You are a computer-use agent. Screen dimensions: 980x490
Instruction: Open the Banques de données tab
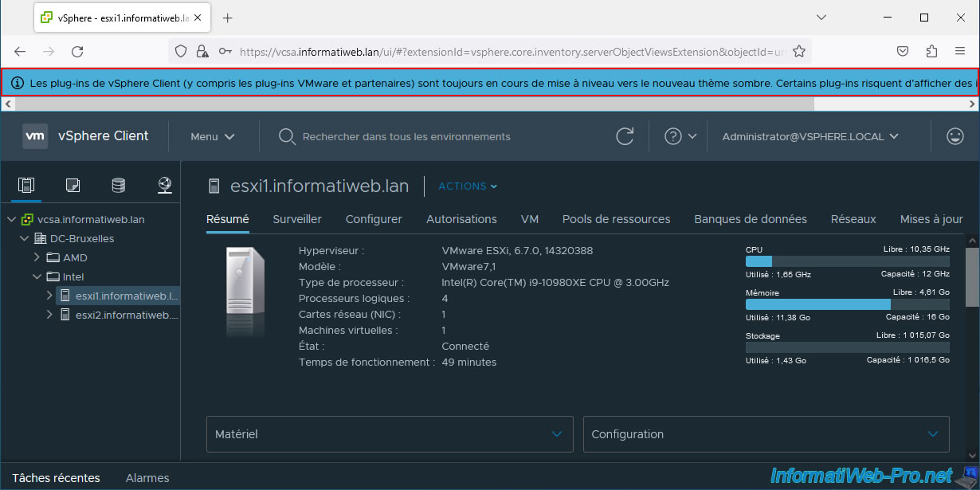[x=750, y=219]
